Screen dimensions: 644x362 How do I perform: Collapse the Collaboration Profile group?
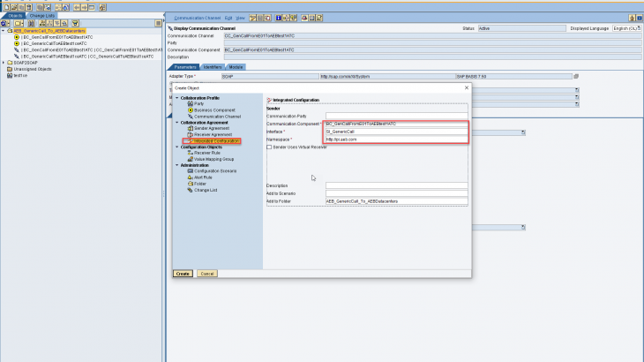(177, 98)
